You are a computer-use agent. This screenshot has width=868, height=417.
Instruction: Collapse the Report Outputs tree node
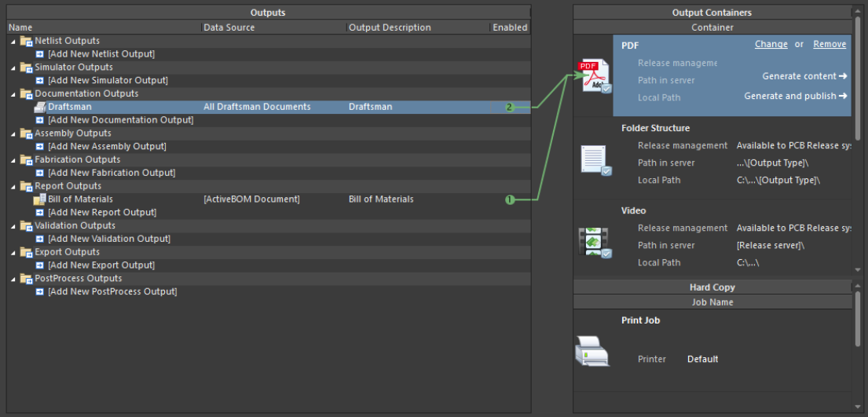pos(13,187)
